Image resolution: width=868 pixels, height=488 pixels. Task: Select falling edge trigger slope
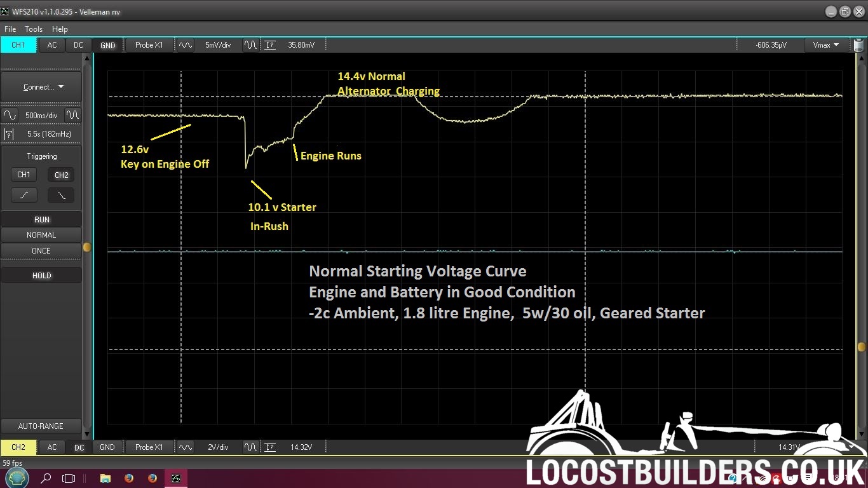pyautogui.click(x=61, y=195)
